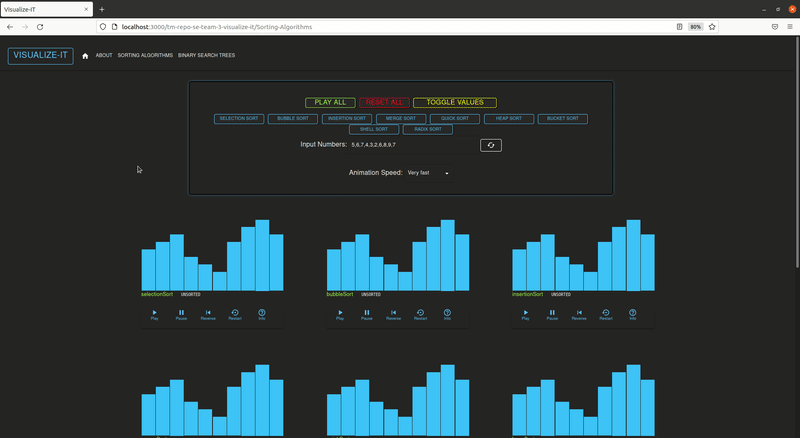Click UNSORTED status next to insertionSort
Viewport: 800px width, 438px height.
point(561,295)
